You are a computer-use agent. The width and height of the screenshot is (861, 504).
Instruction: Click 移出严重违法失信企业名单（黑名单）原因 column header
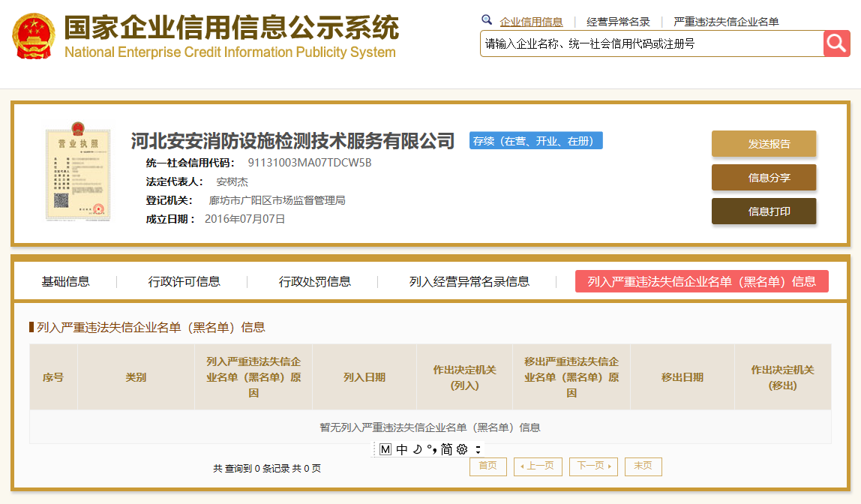(571, 377)
